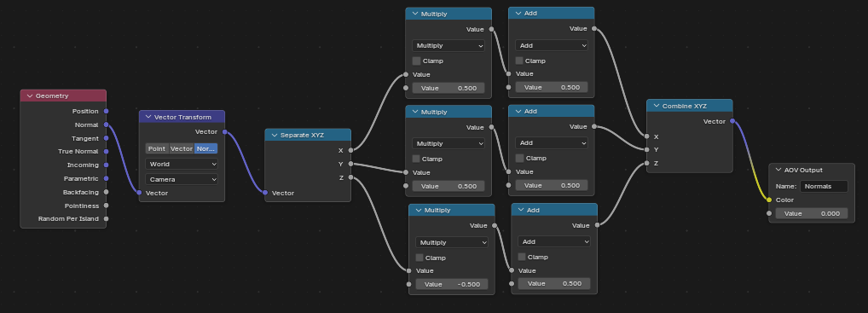This screenshot has height=313, width=868.
Task: Click the Value input socket of AOV Output
Action: tap(769, 213)
